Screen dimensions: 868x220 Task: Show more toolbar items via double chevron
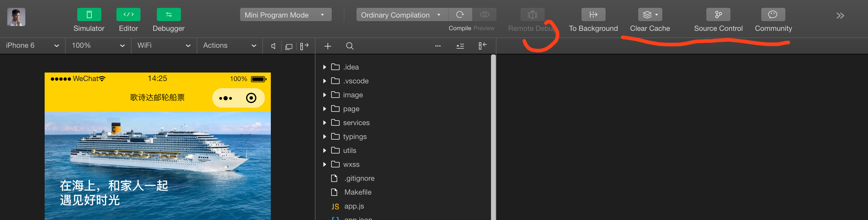click(840, 15)
